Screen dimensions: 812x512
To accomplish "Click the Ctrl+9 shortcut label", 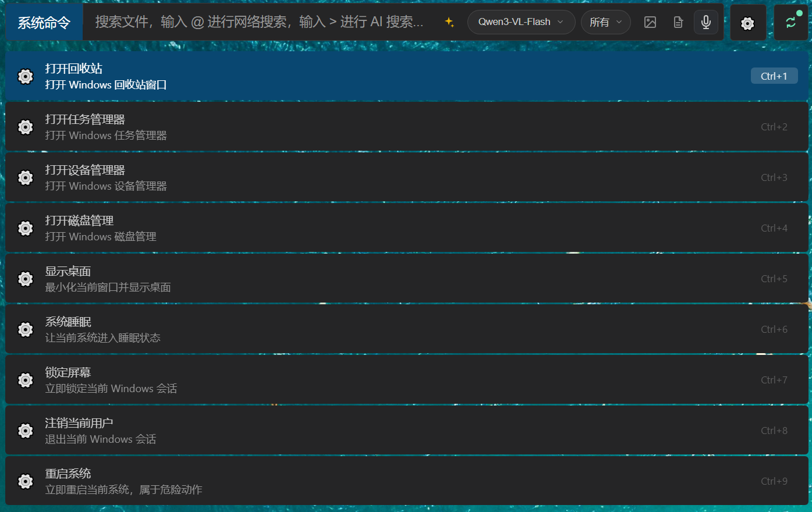I will click(774, 481).
